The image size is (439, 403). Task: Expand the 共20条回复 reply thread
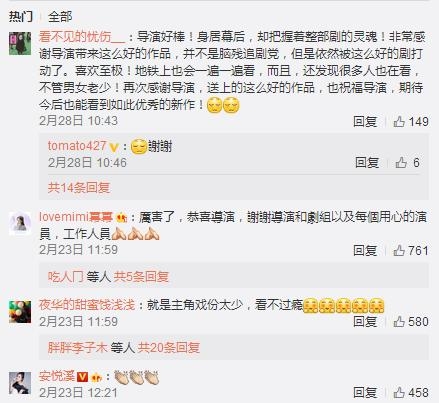click(169, 348)
